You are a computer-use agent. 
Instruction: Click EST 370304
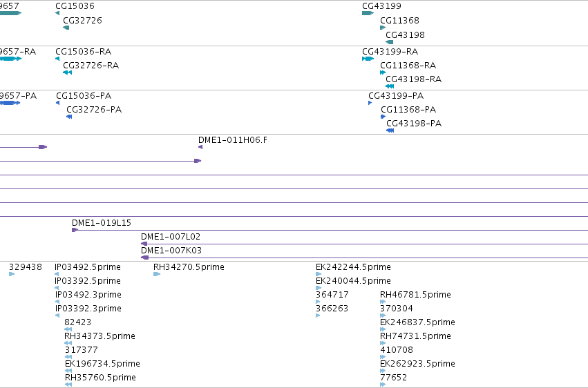[x=397, y=308]
